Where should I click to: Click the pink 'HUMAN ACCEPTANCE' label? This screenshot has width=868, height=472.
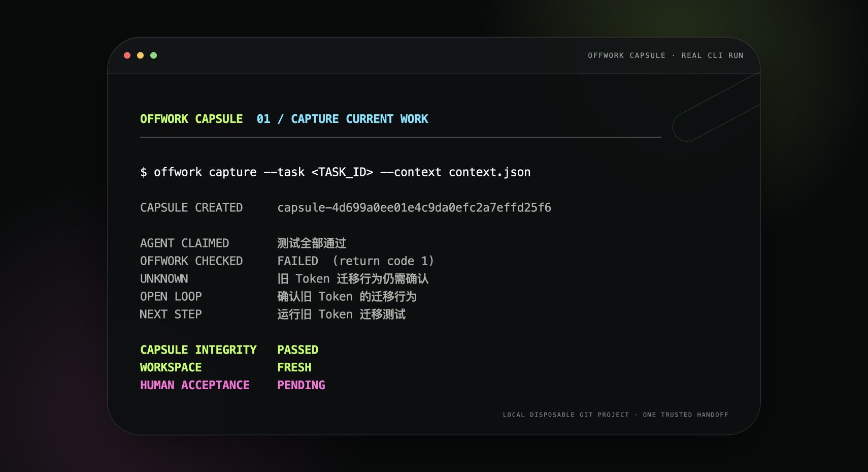(195, 385)
